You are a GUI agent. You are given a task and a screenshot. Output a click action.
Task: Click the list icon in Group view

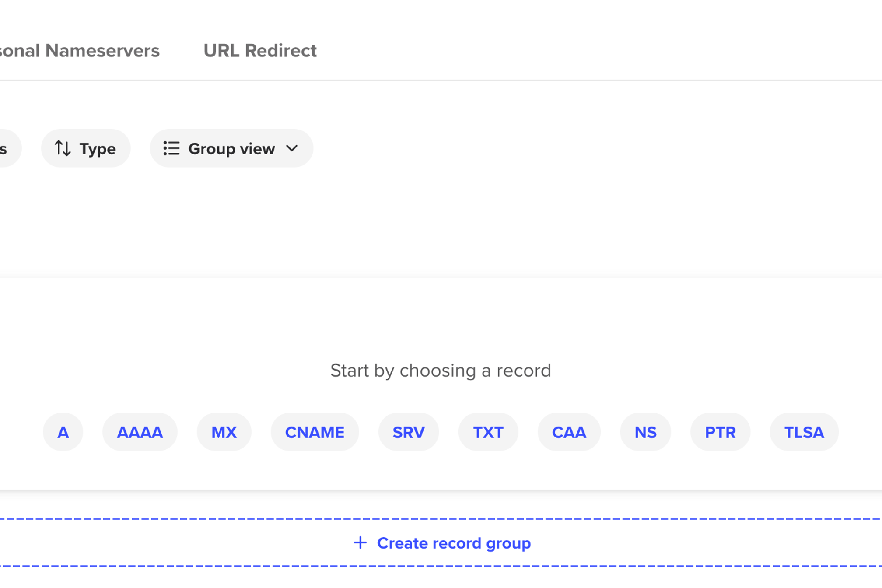pyautogui.click(x=171, y=148)
